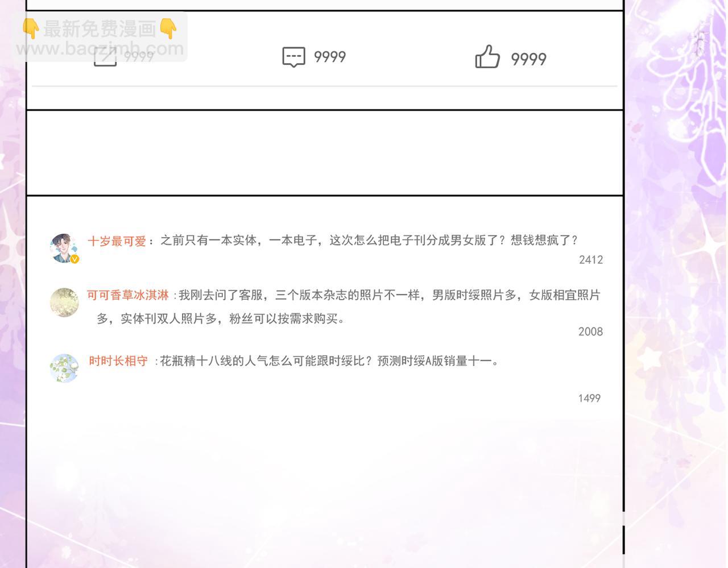Click the 最新免费漫画 banner text
The image size is (728, 568).
100,28
